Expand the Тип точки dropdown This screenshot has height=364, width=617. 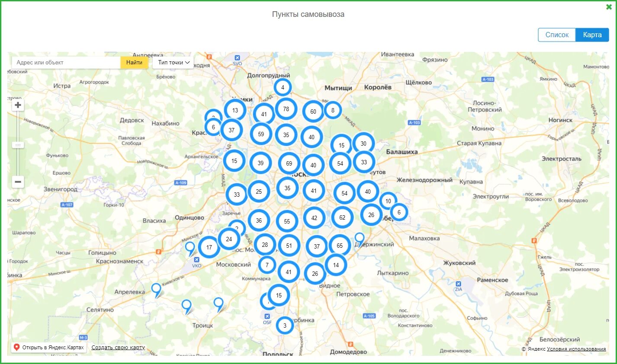coord(174,63)
